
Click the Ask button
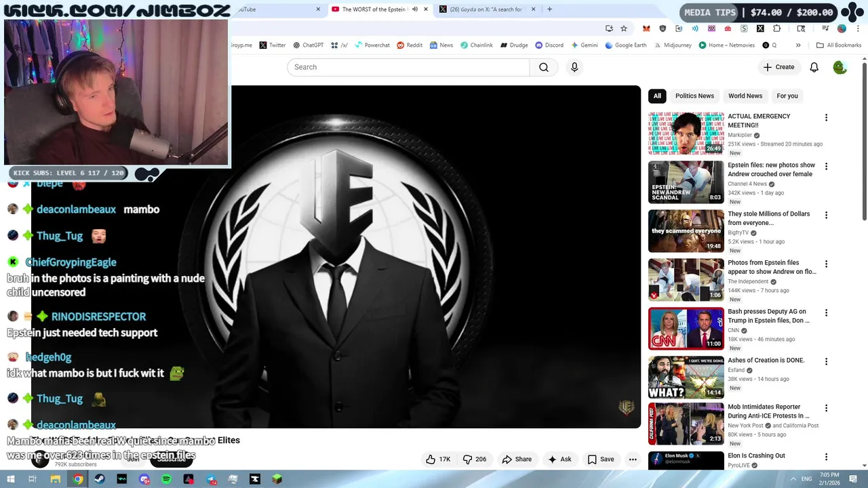pos(559,459)
